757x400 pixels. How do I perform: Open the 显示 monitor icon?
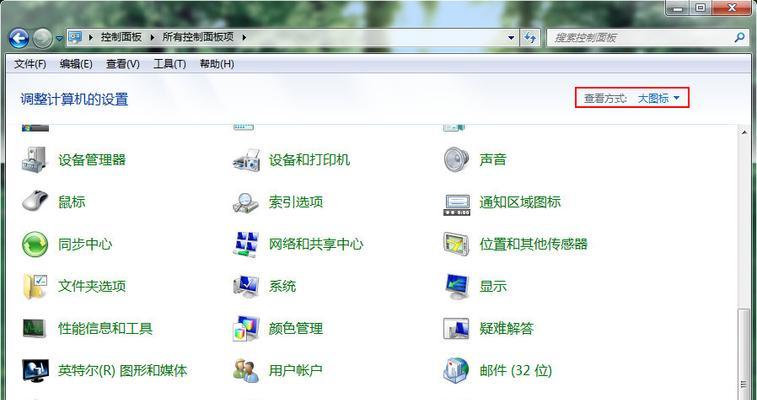(x=456, y=286)
